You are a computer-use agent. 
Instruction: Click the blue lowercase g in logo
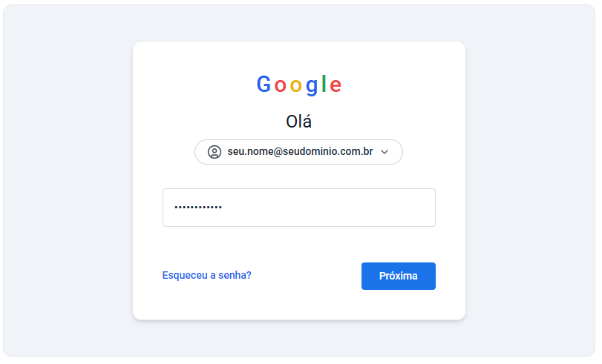coord(311,87)
